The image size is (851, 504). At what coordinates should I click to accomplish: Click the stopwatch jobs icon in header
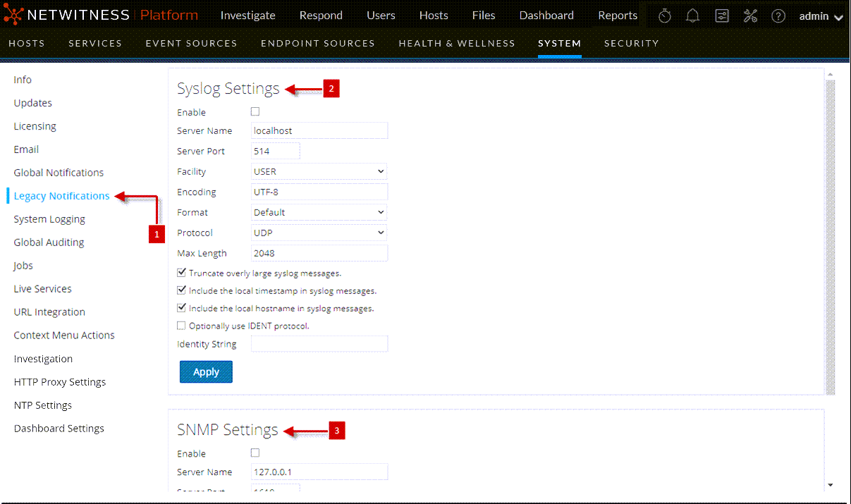coord(664,16)
